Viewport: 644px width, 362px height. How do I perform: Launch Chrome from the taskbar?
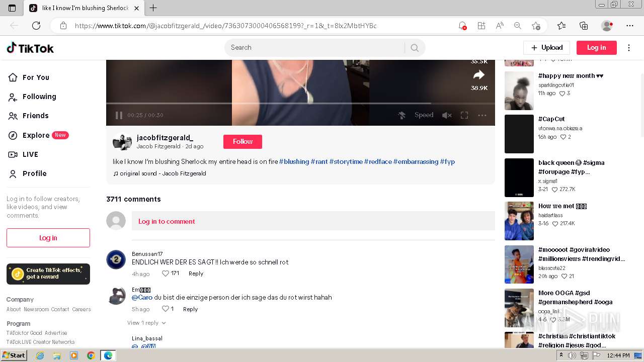[x=91, y=355]
